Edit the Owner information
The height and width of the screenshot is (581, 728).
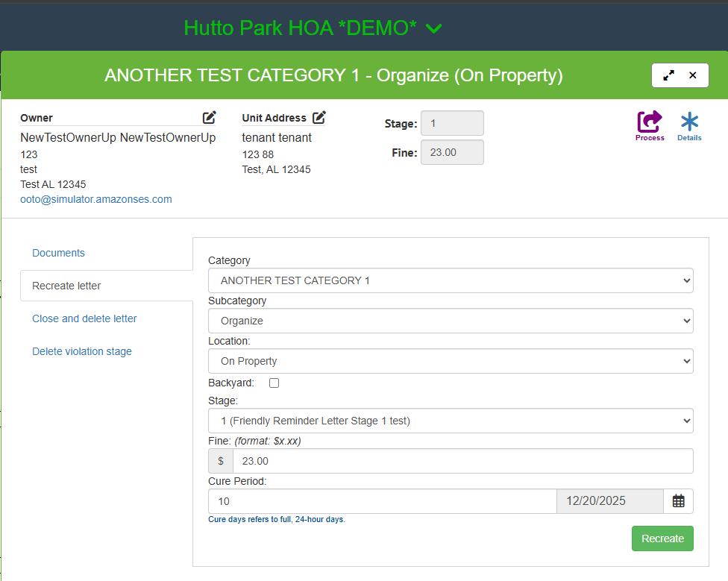pos(210,117)
